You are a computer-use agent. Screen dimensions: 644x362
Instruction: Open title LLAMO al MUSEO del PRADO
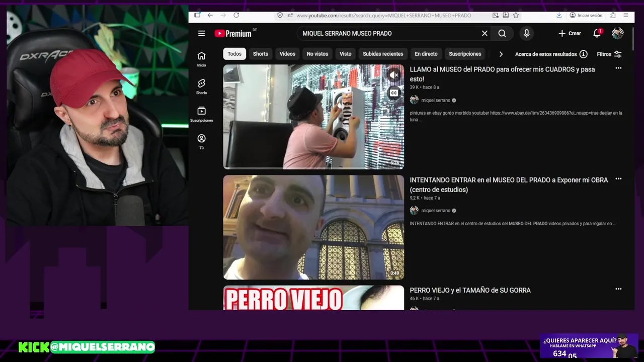(x=502, y=74)
